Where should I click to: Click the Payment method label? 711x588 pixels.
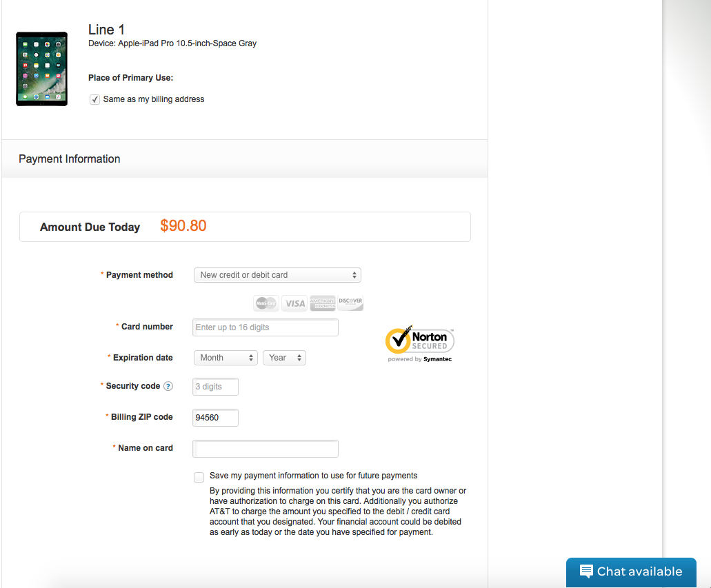[139, 275]
